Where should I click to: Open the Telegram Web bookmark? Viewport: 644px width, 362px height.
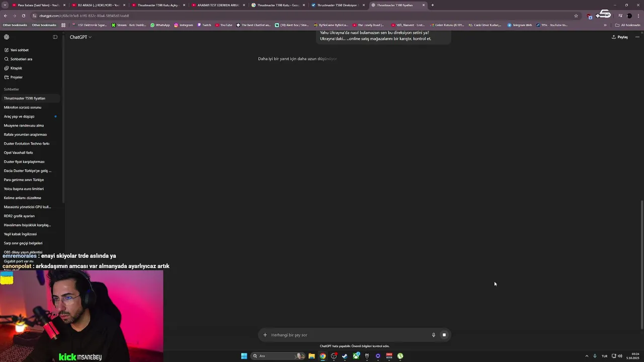click(x=519, y=25)
